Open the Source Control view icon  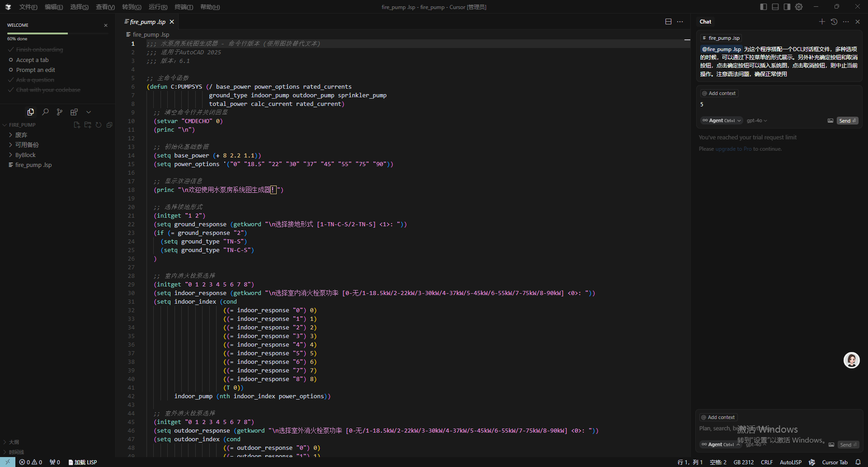tap(60, 112)
